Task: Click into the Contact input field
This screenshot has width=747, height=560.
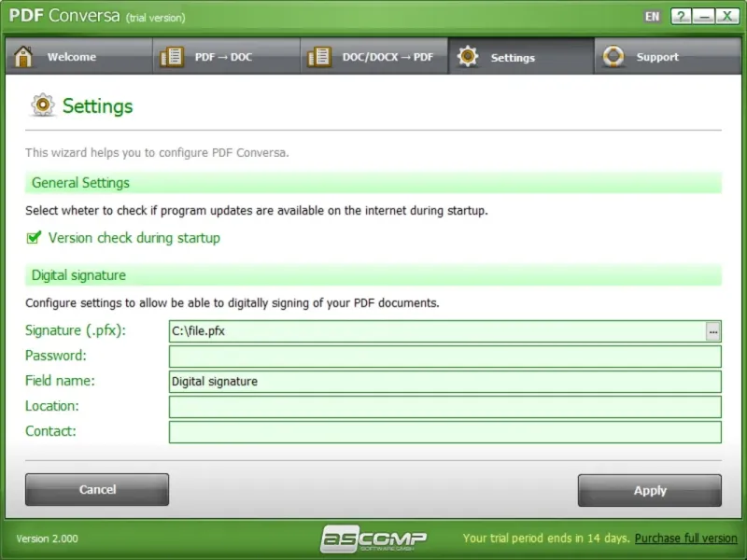Action: pos(445,432)
